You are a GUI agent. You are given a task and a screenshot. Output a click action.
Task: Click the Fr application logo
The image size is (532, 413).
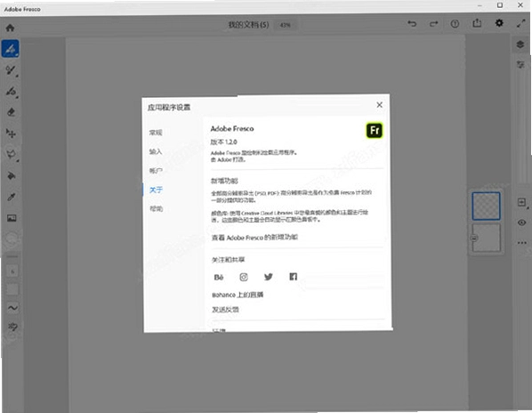pos(375,130)
